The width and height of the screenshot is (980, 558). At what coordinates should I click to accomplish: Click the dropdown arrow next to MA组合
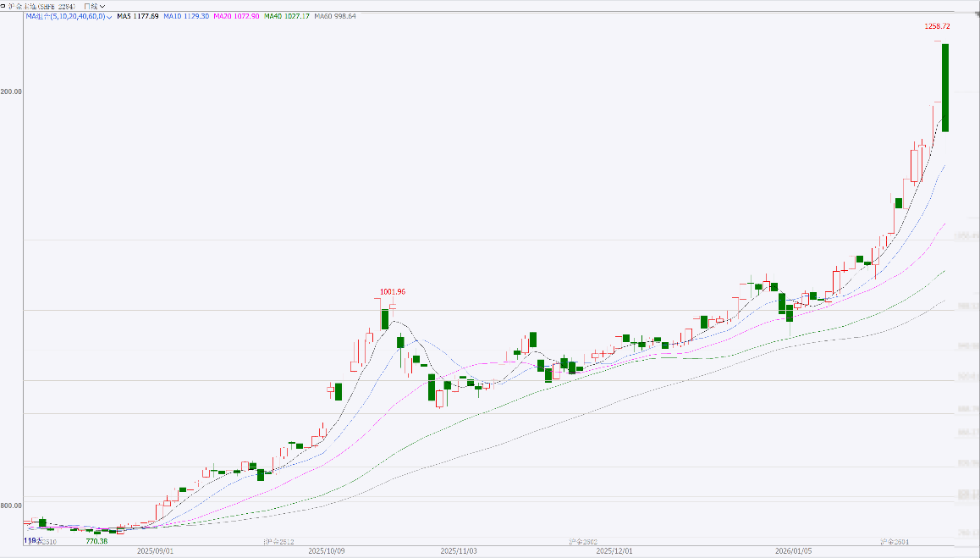(x=110, y=17)
